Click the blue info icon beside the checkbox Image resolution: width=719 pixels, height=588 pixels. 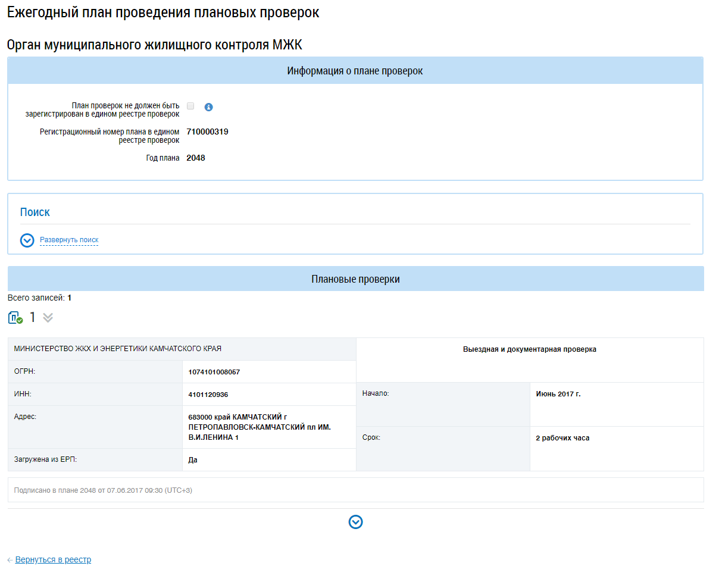208,107
